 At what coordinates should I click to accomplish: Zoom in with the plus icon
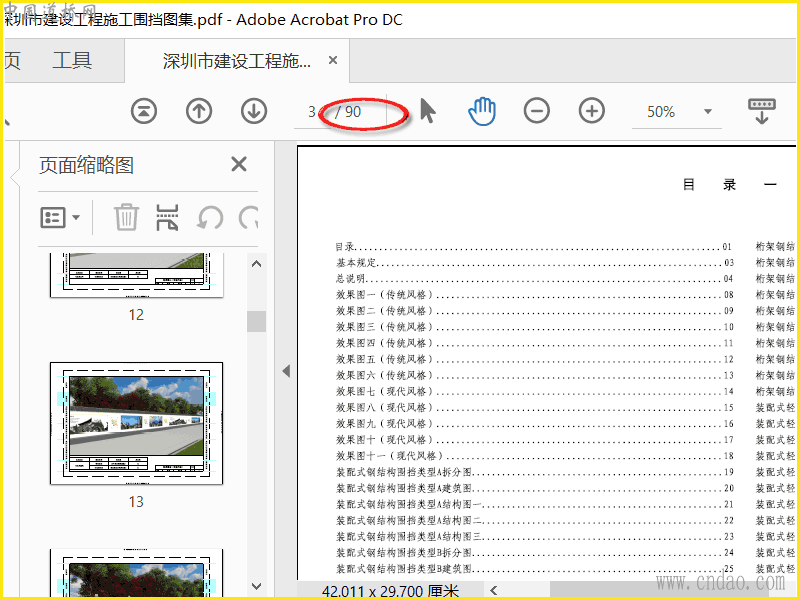(592, 111)
